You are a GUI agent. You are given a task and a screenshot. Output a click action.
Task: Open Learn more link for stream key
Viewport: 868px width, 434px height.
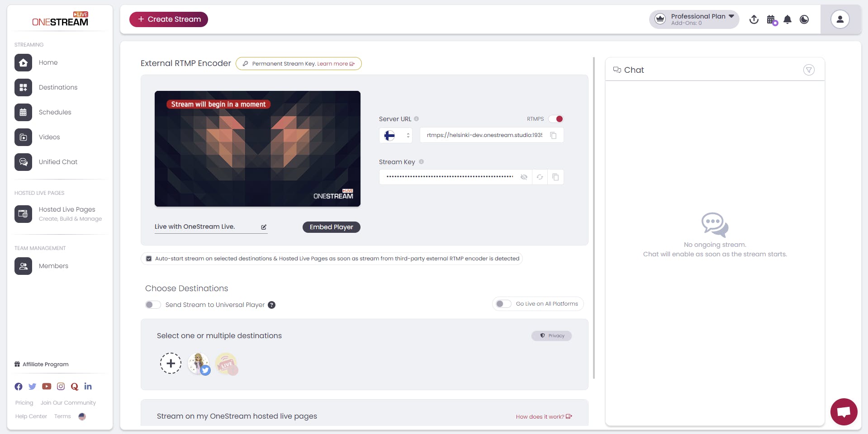point(336,64)
